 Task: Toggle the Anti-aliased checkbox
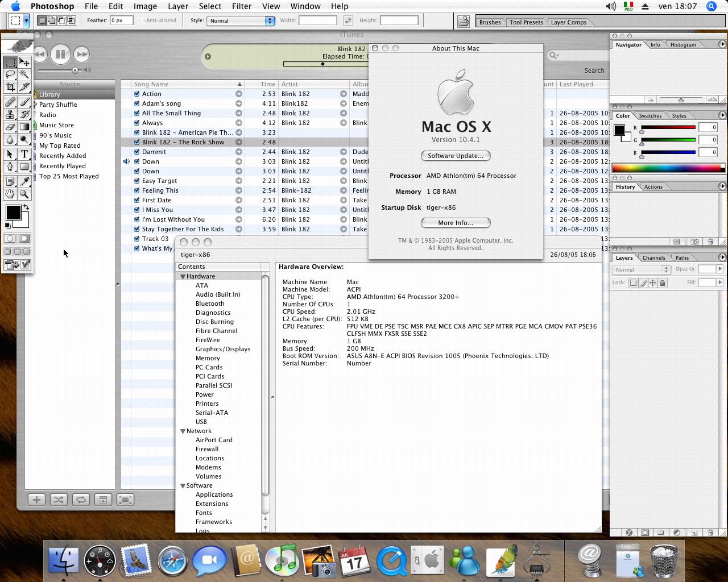click(x=142, y=20)
